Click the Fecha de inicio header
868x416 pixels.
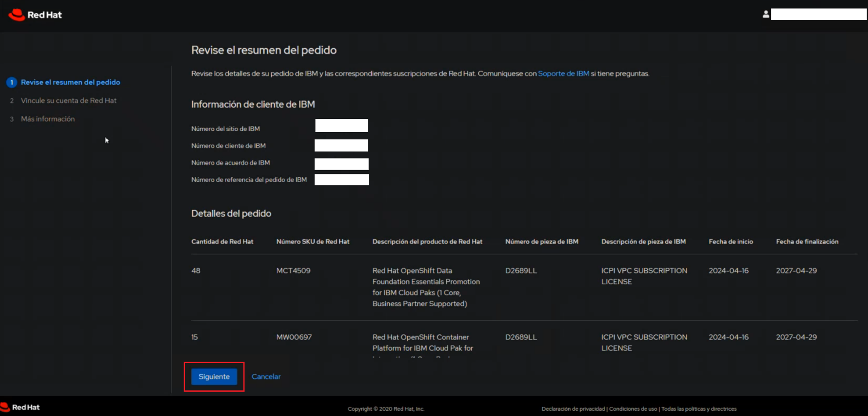point(731,241)
